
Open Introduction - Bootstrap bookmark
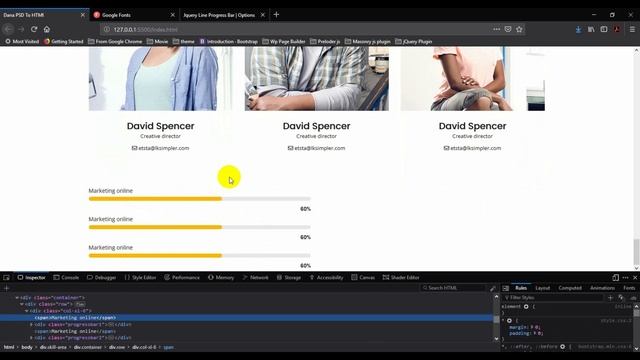pyautogui.click(x=229, y=42)
